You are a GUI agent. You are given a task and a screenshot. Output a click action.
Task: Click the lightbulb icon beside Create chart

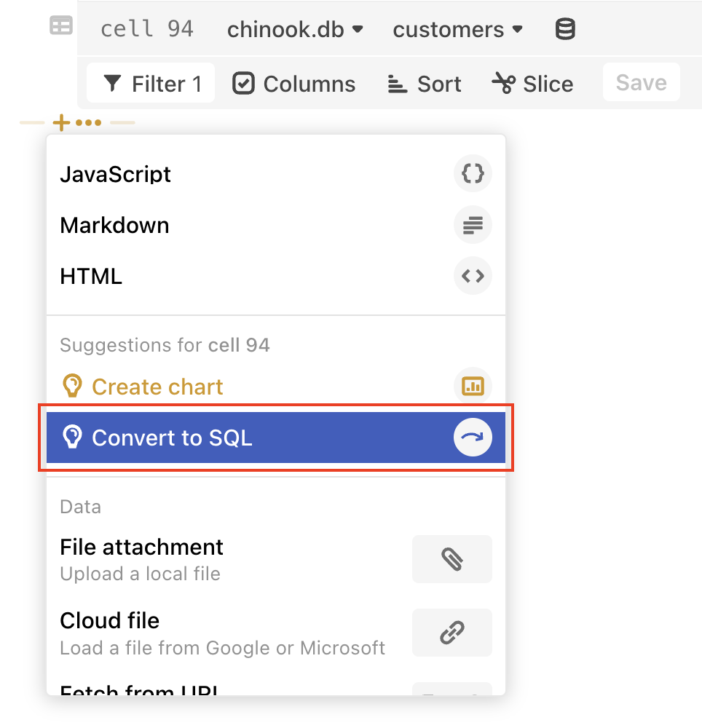coord(72,387)
